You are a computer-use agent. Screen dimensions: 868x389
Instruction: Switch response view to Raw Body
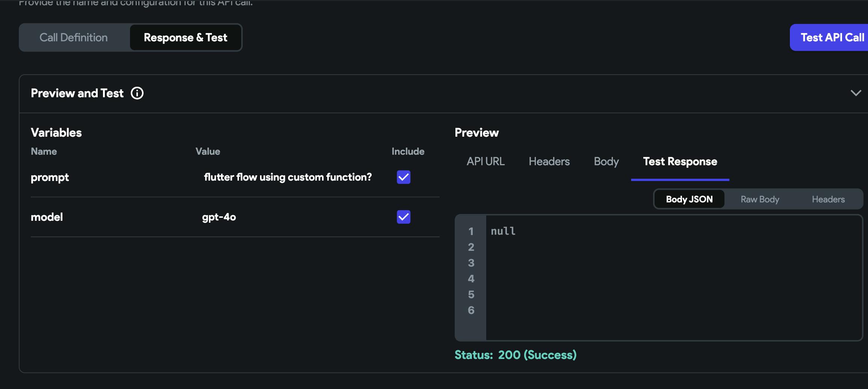tap(760, 199)
